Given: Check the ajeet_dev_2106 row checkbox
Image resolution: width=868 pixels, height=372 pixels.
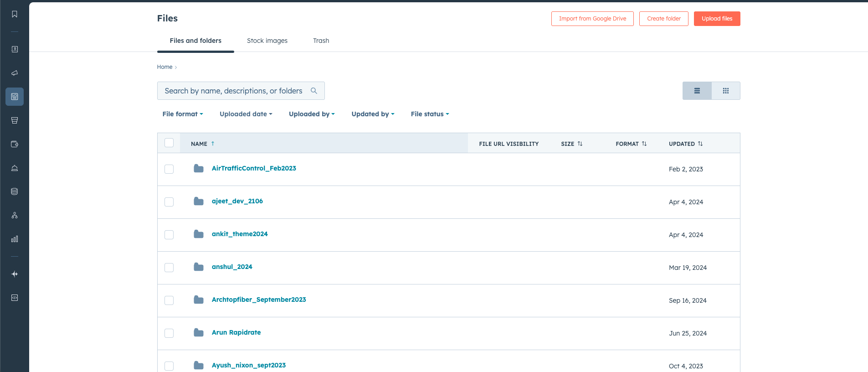Looking at the screenshot, I should tap(169, 202).
